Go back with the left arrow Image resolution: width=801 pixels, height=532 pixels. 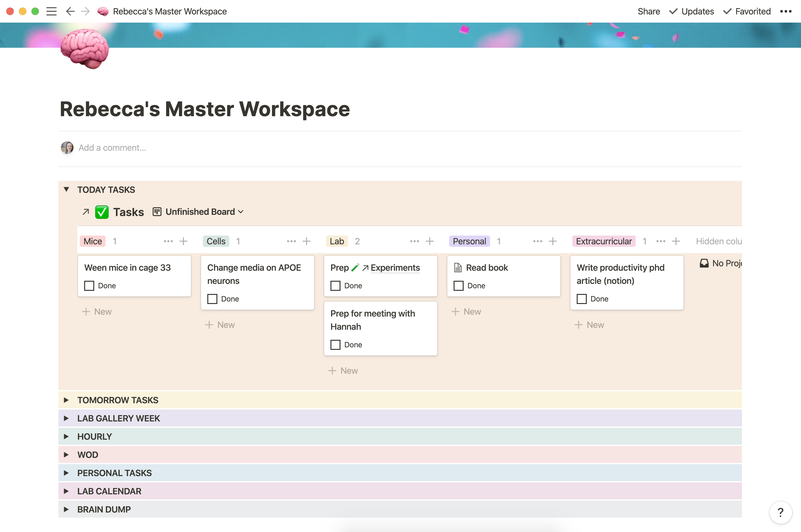(70, 11)
